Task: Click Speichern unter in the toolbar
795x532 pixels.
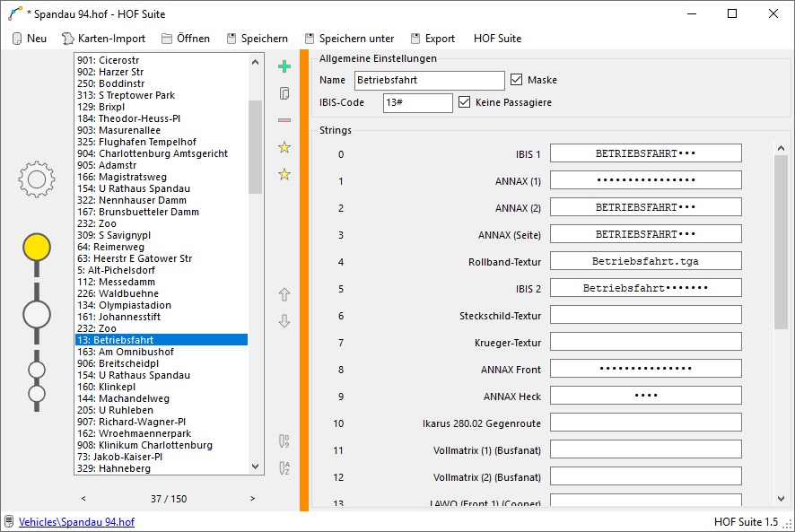Action: pos(349,39)
